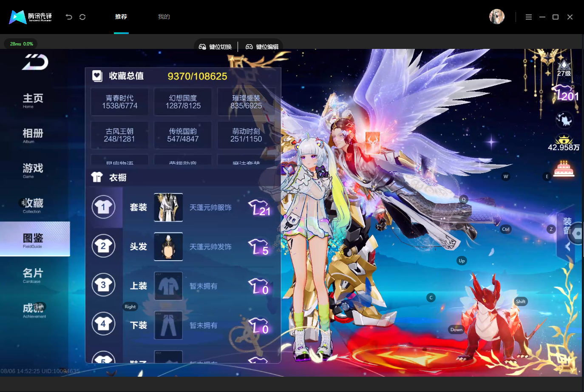Select wardrobe slot 3 shirt icon

coord(103,285)
